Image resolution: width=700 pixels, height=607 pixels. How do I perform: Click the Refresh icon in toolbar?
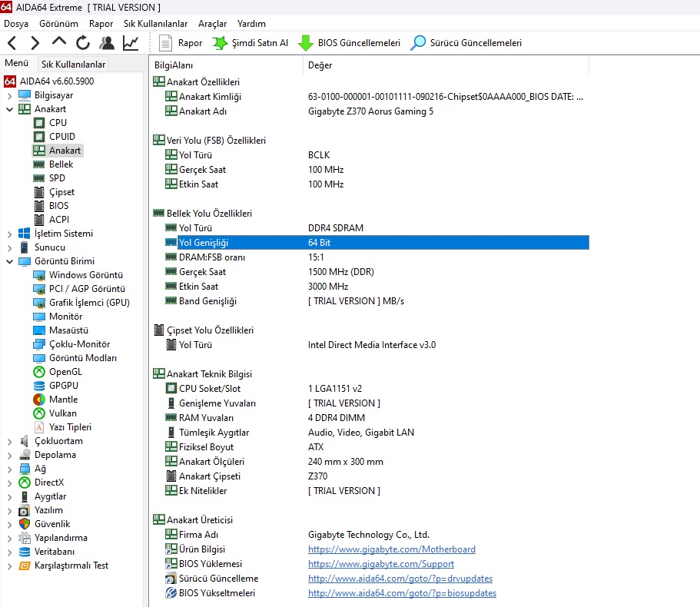[x=82, y=43]
